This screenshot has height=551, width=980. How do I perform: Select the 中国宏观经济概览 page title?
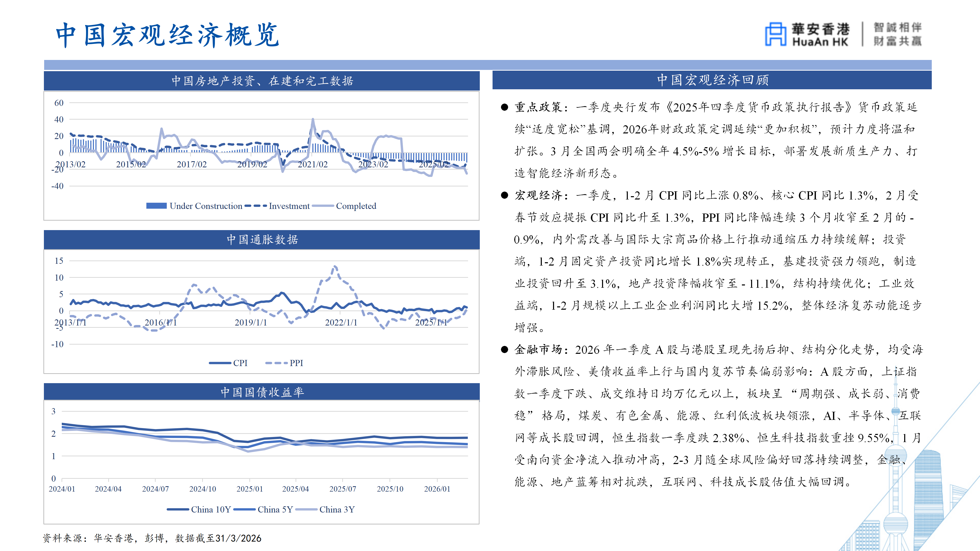tap(167, 35)
